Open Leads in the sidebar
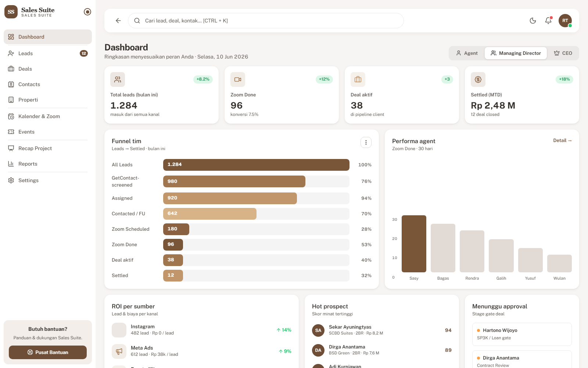Screen dimensions: 588x368 click(x=48, y=53)
